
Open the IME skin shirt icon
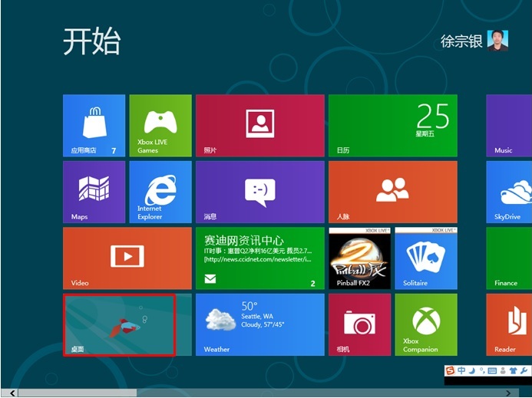[513, 371]
